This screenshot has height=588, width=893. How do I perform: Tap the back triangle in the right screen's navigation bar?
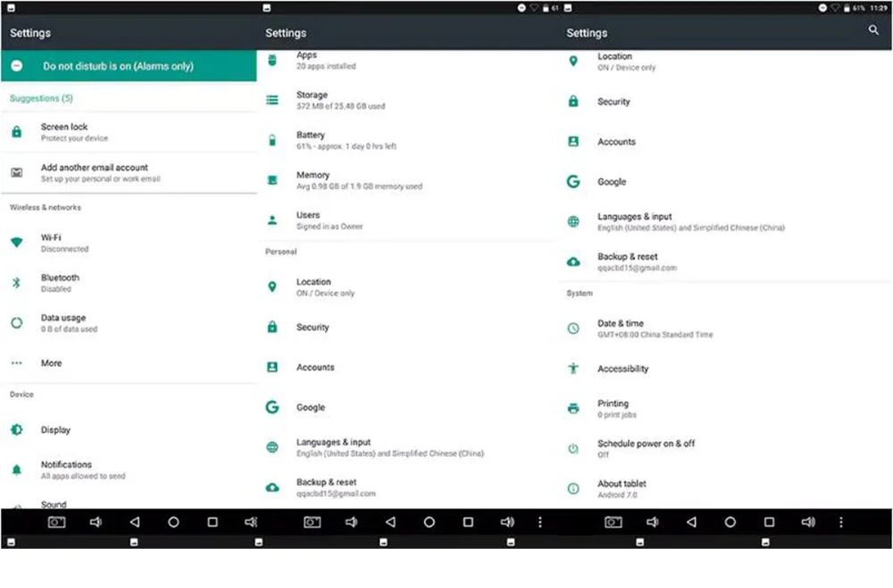pos(691,522)
